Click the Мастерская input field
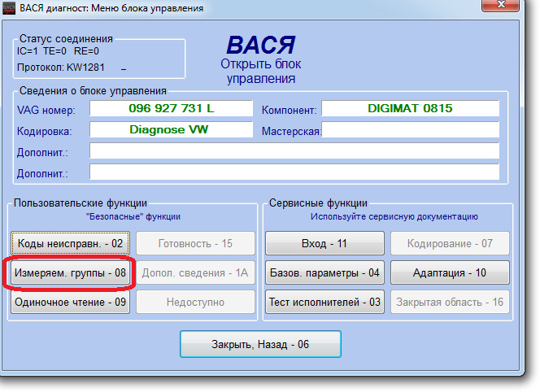The image size is (540, 392). click(x=410, y=129)
